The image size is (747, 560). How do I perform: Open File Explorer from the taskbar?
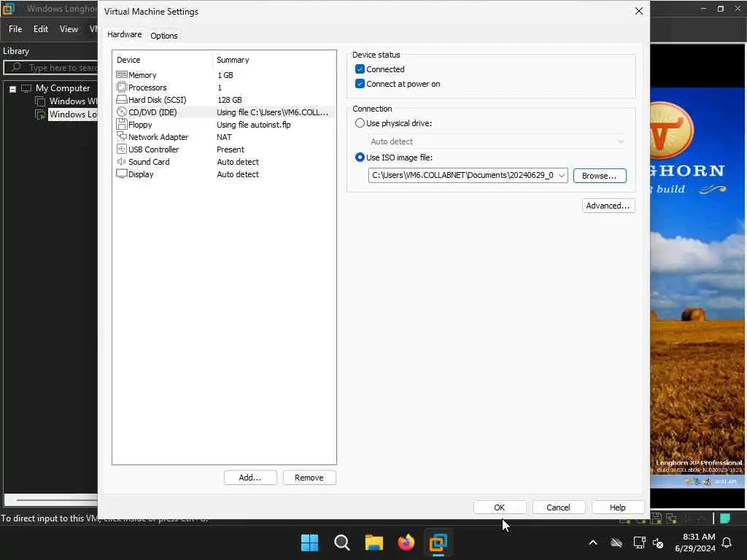pyautogui.click(x=374, y=542)
